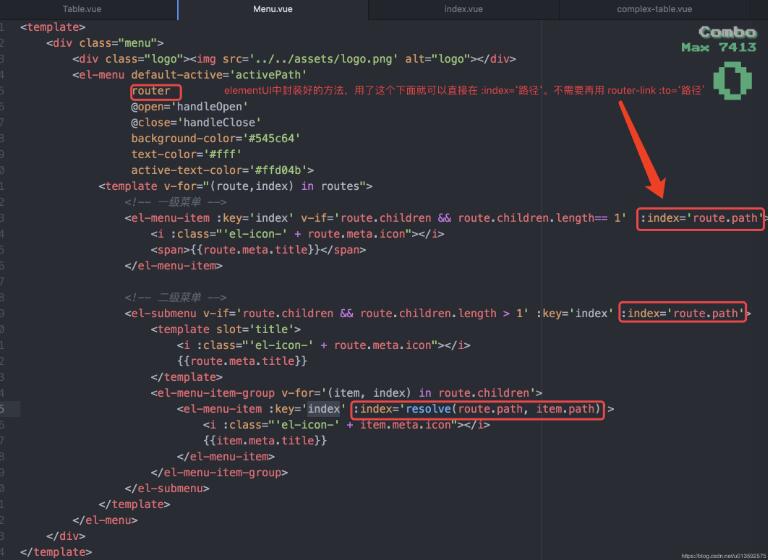Click the closing </el-menu-item-group> tag

219,472
